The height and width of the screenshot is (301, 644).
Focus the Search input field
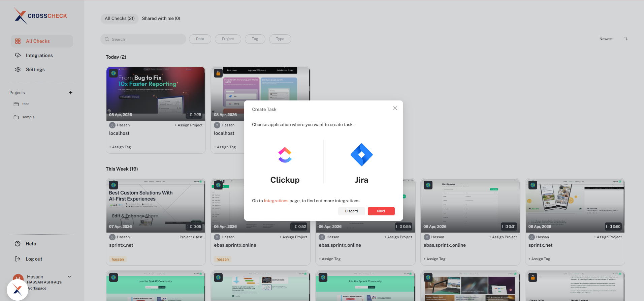[143, 39]
